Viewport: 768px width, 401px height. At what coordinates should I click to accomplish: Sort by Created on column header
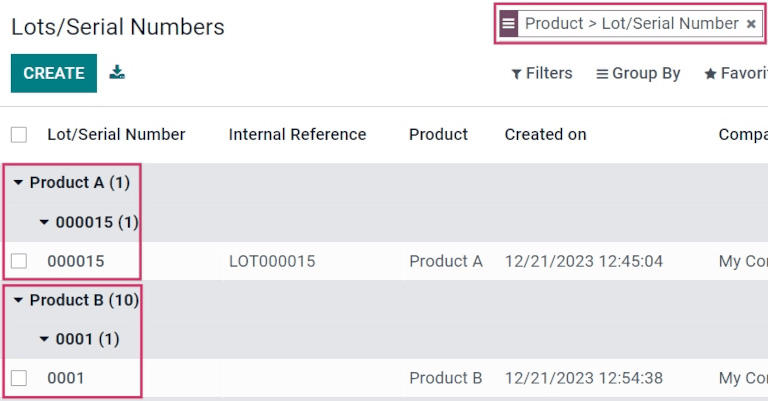545,135
